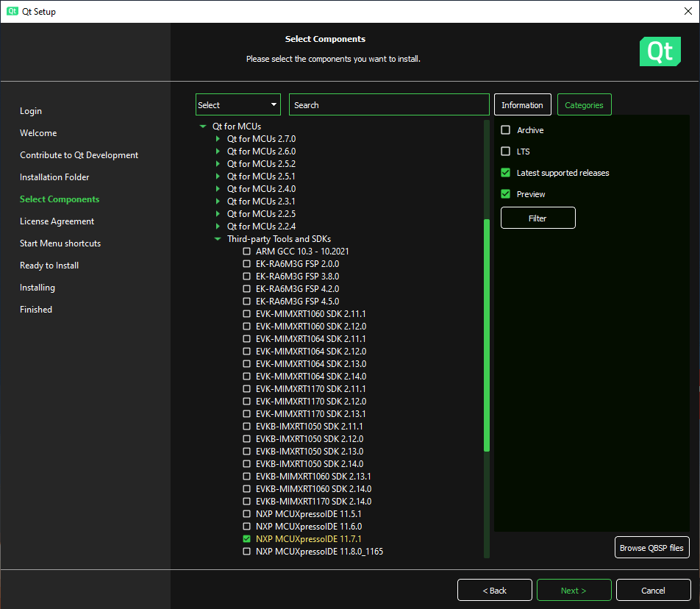The width and height of the screenshot is (700, 609).
Task: Click the Qt Setup title bar icon
Action: (12, 11)
